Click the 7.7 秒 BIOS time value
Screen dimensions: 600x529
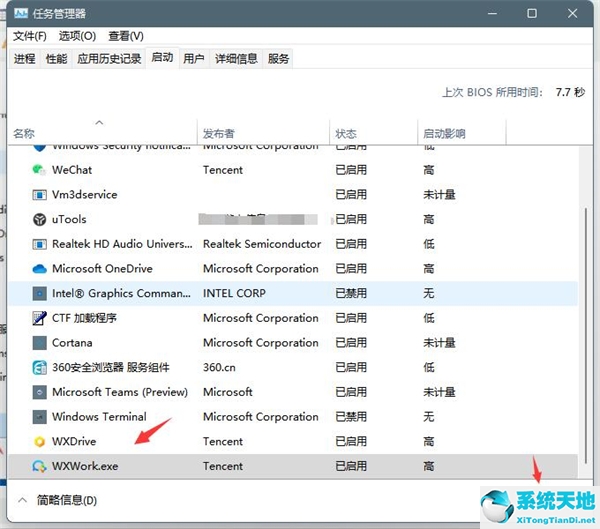click(570, 92)
